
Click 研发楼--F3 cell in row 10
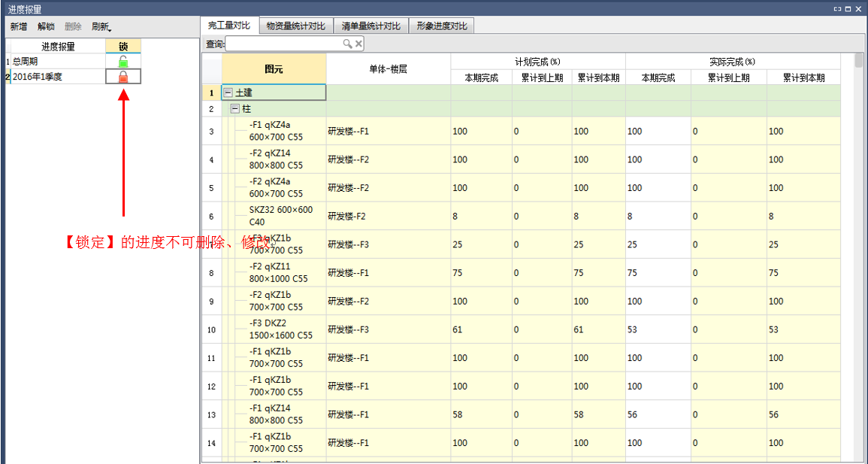tap(389, 329)
